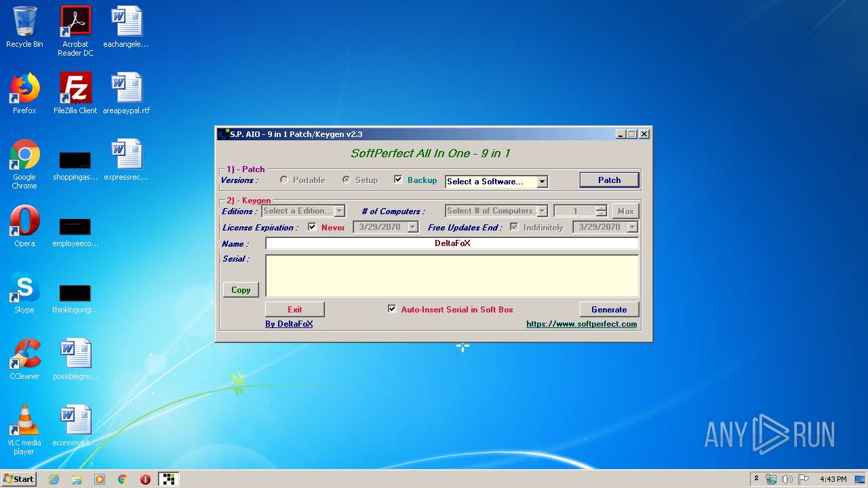Select the keygen app taskbar button
Image resolution: width=868 pixels, height=488 pixels.
(168, 479)
